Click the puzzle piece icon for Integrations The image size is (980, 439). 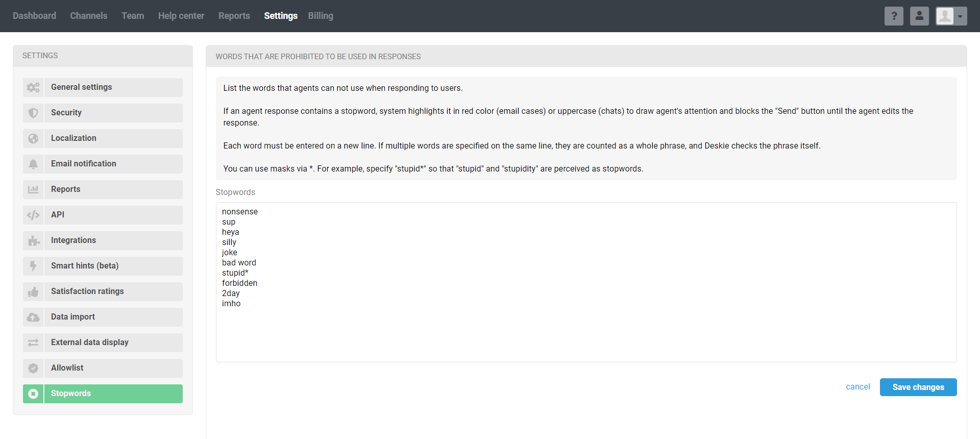pos(33,240)
